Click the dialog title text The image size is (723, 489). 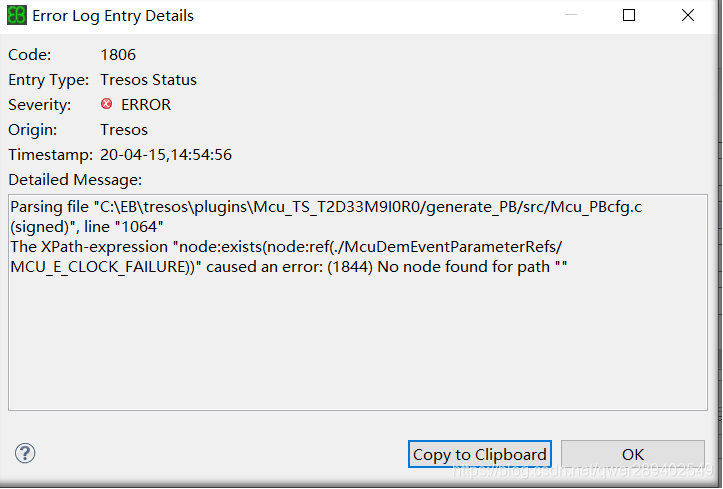(x=113, y=16)
